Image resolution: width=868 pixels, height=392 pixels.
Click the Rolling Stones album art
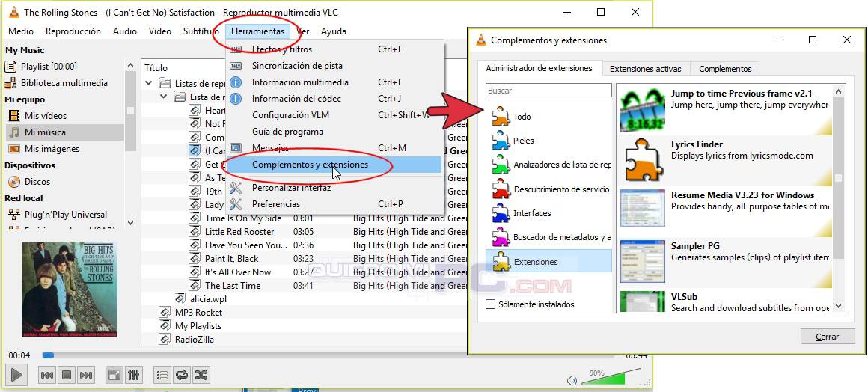coord(70,289)
